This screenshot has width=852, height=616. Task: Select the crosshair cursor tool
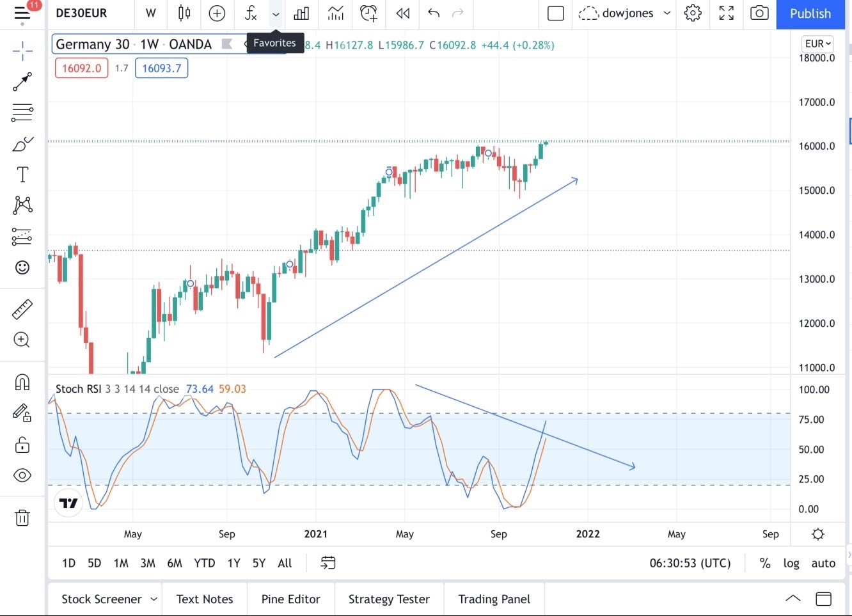[x=22, y=51]
